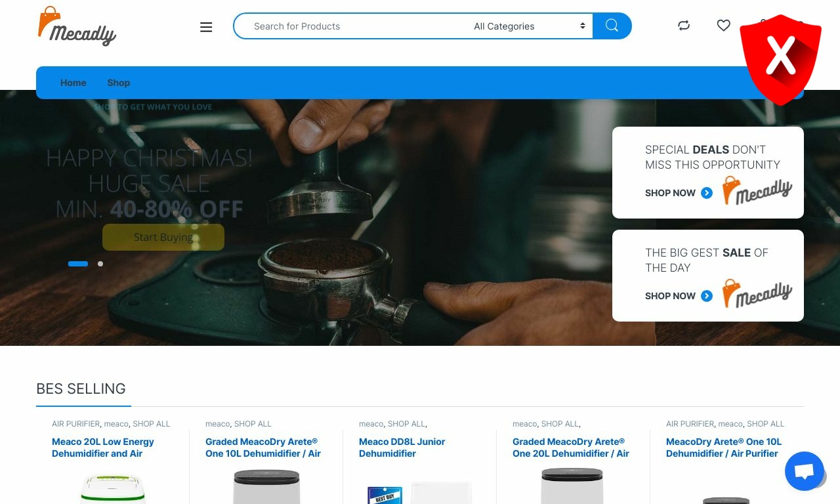The width and height of the screenshot is (840, 504).
Task: Go to Shop in navigation bar
Action: (x=119, y=83)
